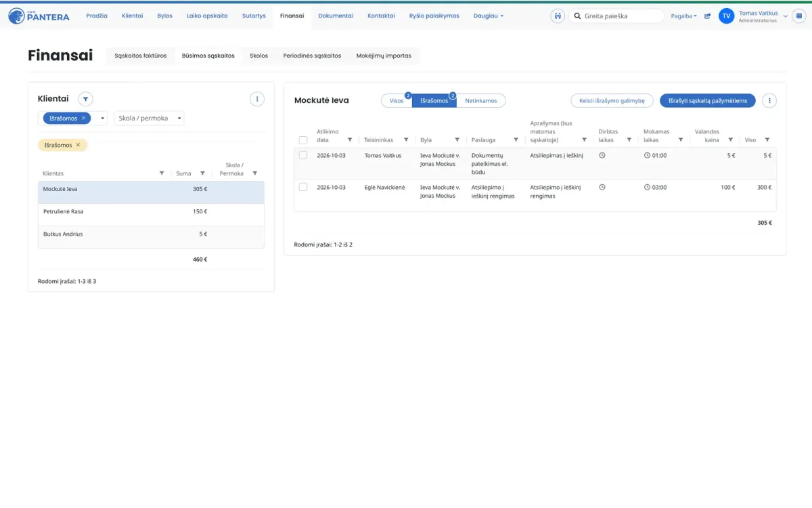Switch to Periodinės sąskaitos tab

pos(312,56)
